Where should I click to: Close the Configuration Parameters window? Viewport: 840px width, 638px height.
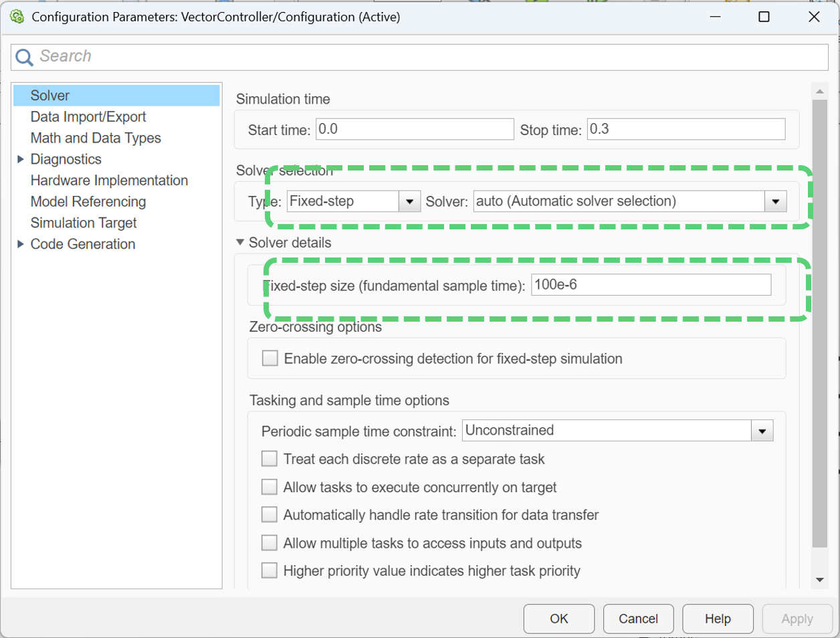tap(814, 17)
